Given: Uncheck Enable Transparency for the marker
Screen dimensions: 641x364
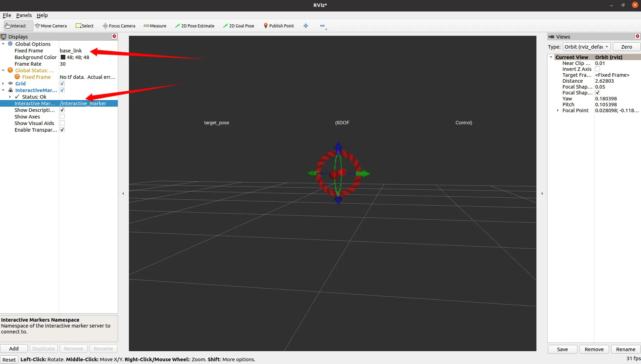Looking at the screenshot, I should click(62, 130).
